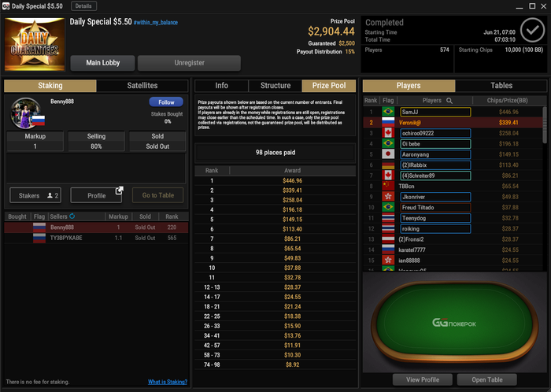Open the Info tab
Screen dimensions: 551x392
click(221, 85)
